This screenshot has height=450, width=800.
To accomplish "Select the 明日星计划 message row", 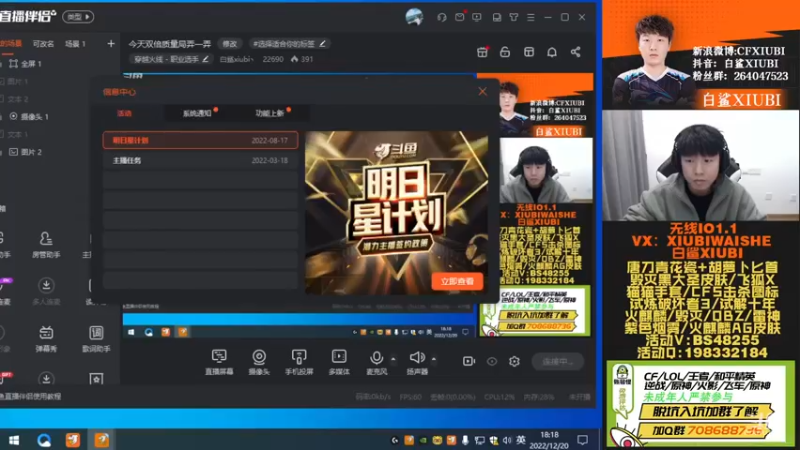I will coord(201,140).
